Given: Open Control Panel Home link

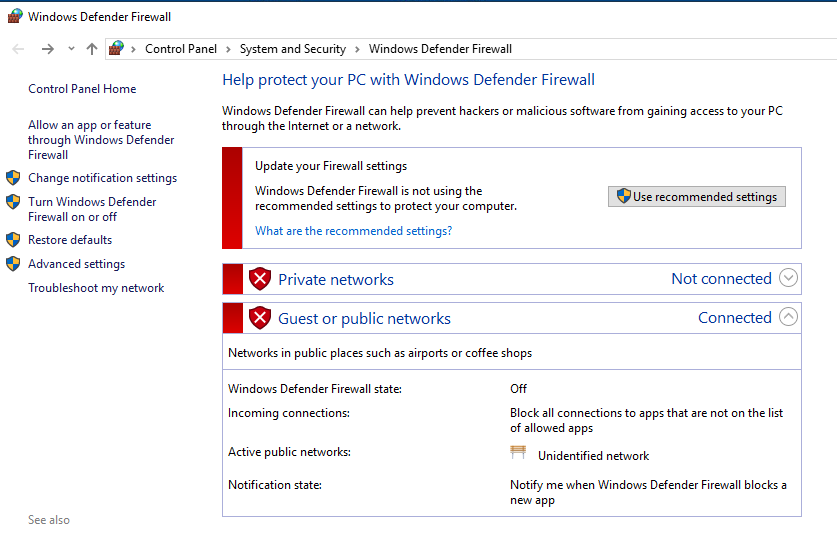Looking at the screenshot, I should pyautogui.click(x=82, y=89).
